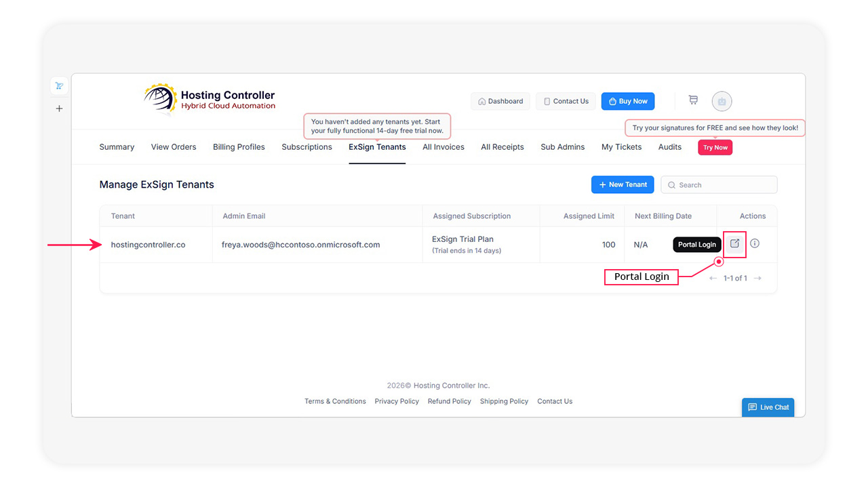Open the Dashboard button
Screen dimensions: 868x488
click(x=500, y=102)
